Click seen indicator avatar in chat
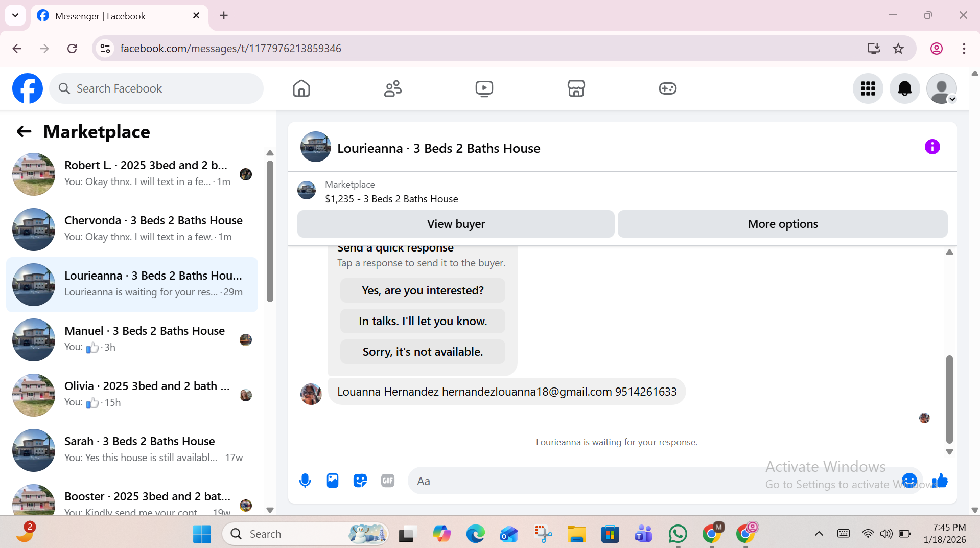Viewport: 980px width, 548px height. pyautogui.click(x=924, y=418)
